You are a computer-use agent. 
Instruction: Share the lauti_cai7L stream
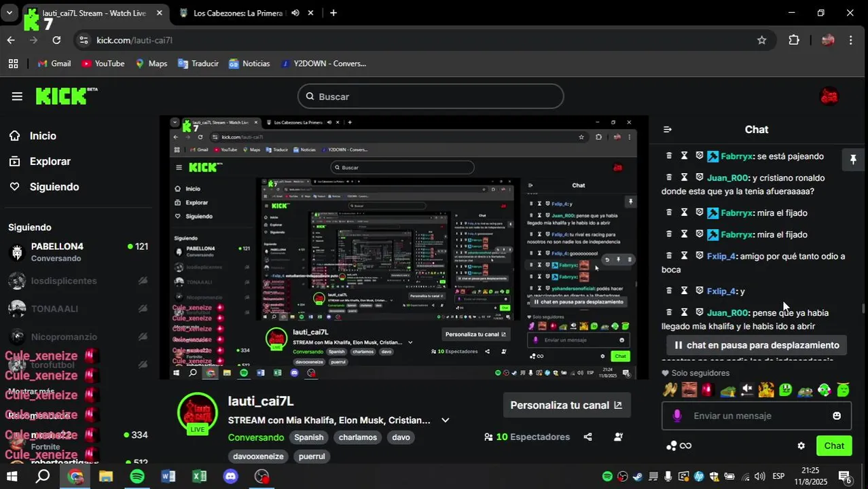(x=587, y=437)
